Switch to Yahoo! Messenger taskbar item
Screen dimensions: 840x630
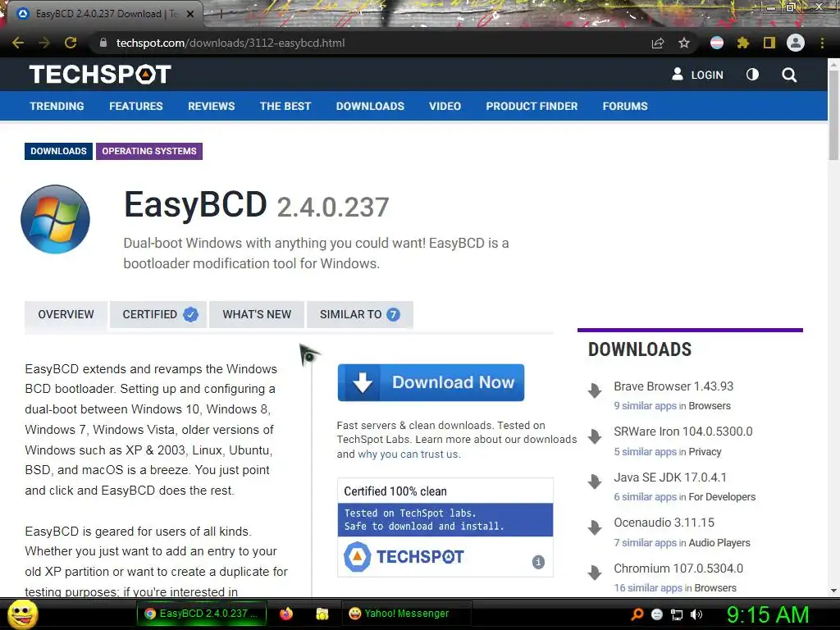pyautogui.click(x=406, y=614)
